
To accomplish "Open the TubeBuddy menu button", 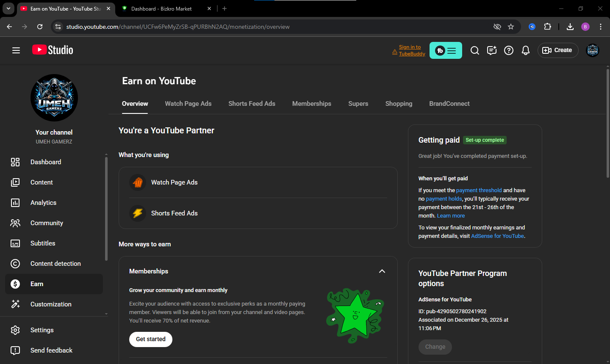I will [x=446, y=50].
